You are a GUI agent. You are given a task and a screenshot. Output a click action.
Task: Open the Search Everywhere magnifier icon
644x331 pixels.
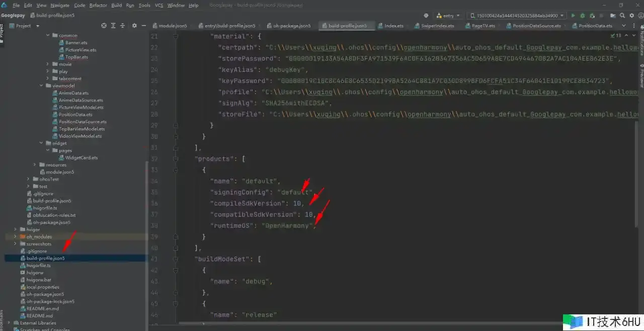tap(622, 16)
